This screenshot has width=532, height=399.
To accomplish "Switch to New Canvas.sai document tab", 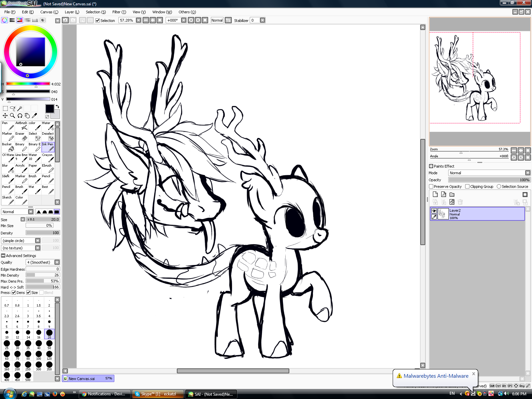I will pos(88,378).
